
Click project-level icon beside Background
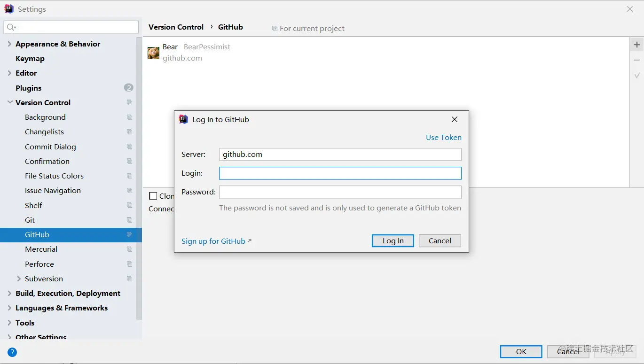(129, 117)
